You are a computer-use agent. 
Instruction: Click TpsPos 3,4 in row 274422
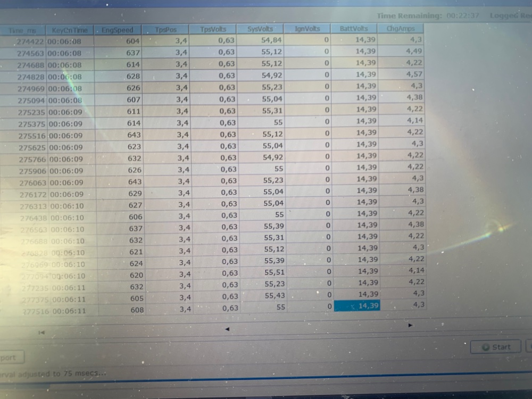pos(165,41)
